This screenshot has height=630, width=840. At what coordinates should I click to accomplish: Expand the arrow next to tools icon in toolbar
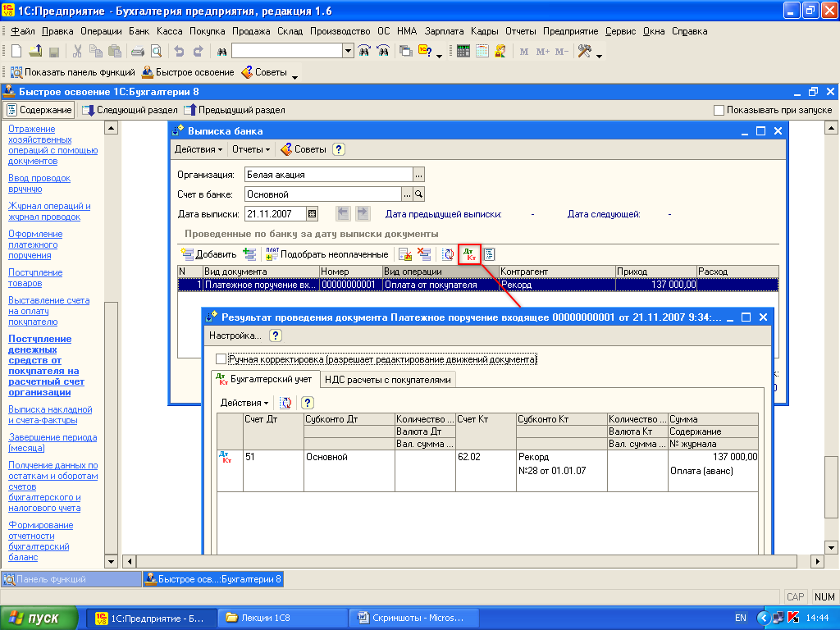pyautogui.click(x=599, y=55)
